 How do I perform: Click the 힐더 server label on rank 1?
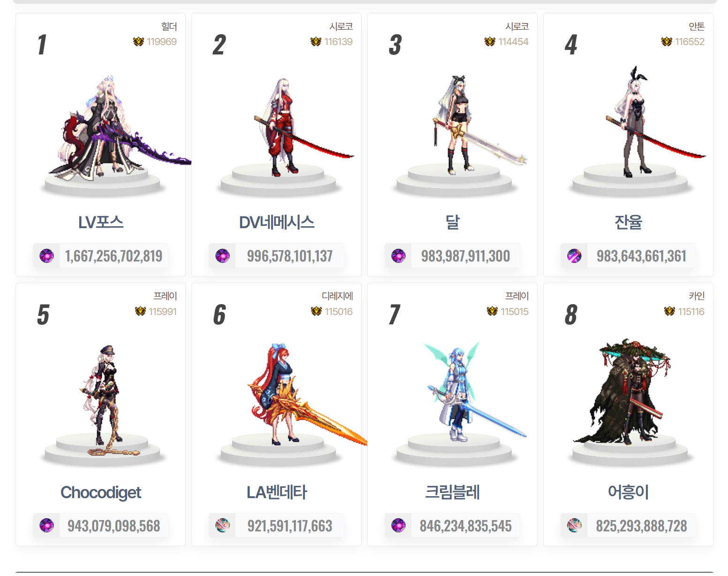pos(169,26)
